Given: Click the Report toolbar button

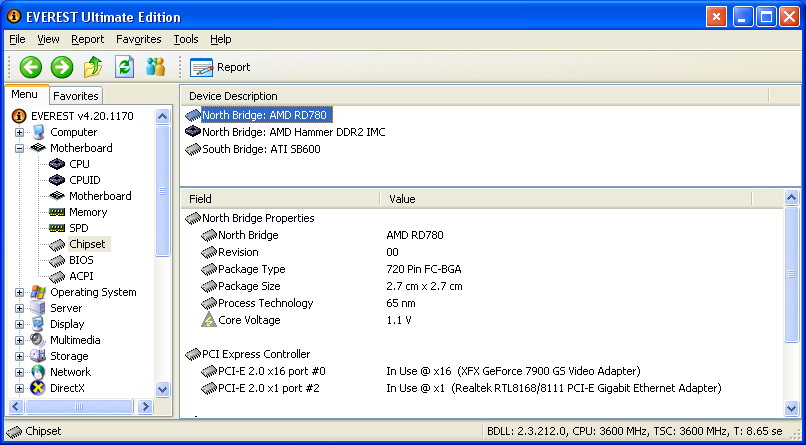Looking at the screenshot, I should (x=220, y=67).
